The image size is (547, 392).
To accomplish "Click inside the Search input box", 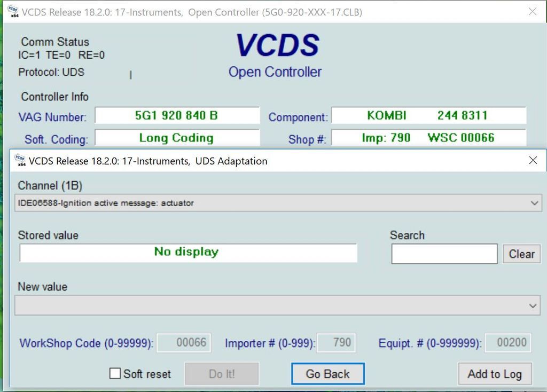I will [x=444, y=254].
